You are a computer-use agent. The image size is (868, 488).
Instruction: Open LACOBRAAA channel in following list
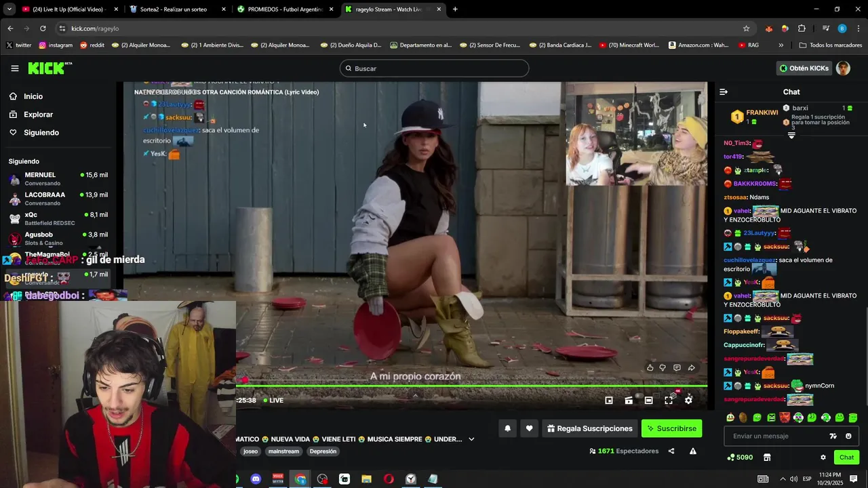58,199
